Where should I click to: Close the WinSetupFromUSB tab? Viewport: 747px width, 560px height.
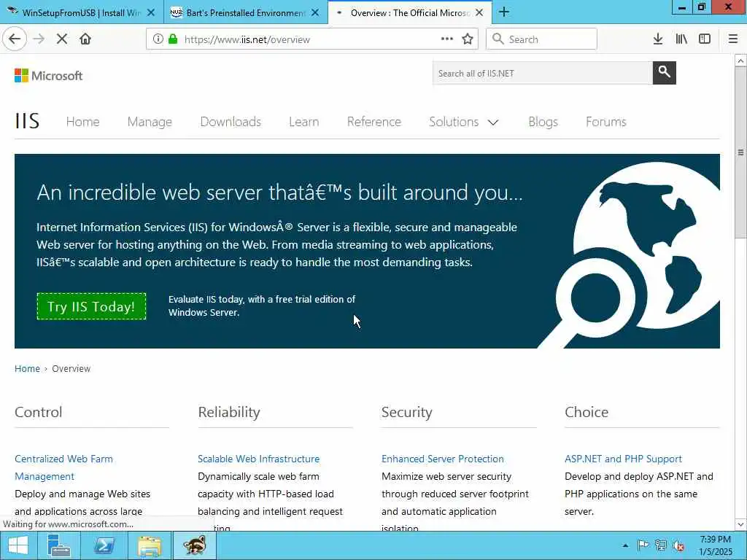[151, 13]
